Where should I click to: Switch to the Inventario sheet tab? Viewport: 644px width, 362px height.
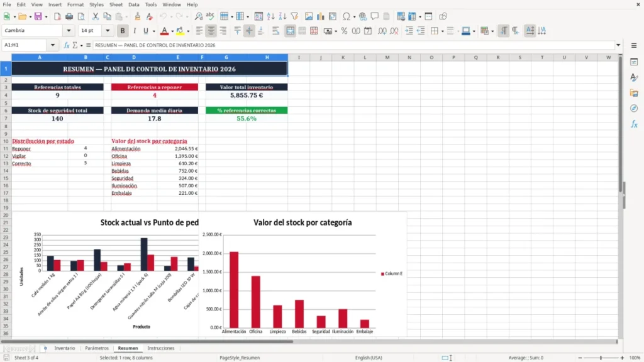tap(65, 348)
